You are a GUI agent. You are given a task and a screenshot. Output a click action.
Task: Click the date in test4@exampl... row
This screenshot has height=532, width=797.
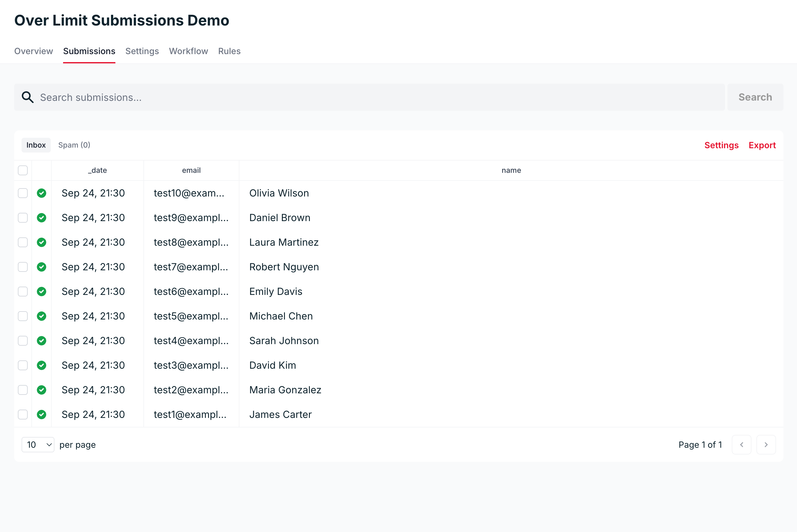pyautogui.click(x=93, y=341)
